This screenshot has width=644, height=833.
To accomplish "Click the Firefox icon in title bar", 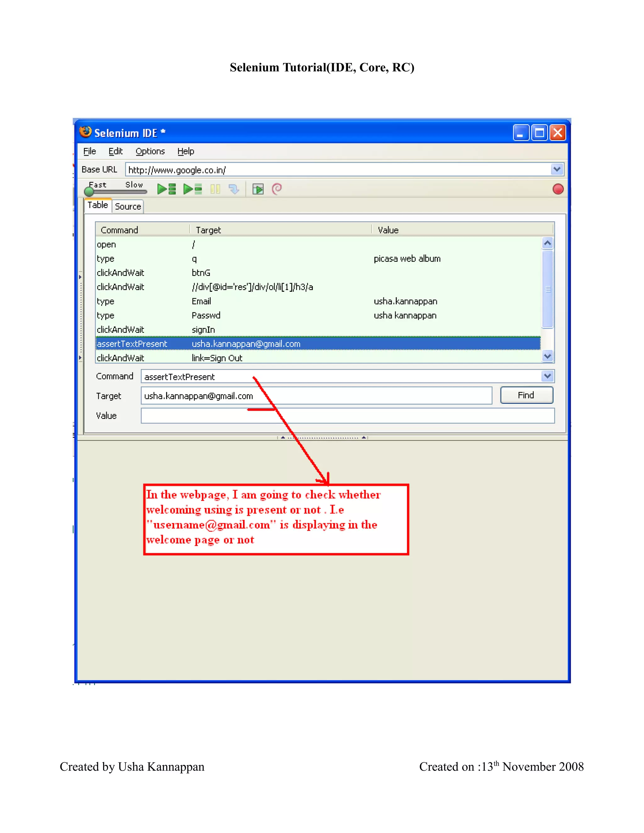I will [86, 132].
